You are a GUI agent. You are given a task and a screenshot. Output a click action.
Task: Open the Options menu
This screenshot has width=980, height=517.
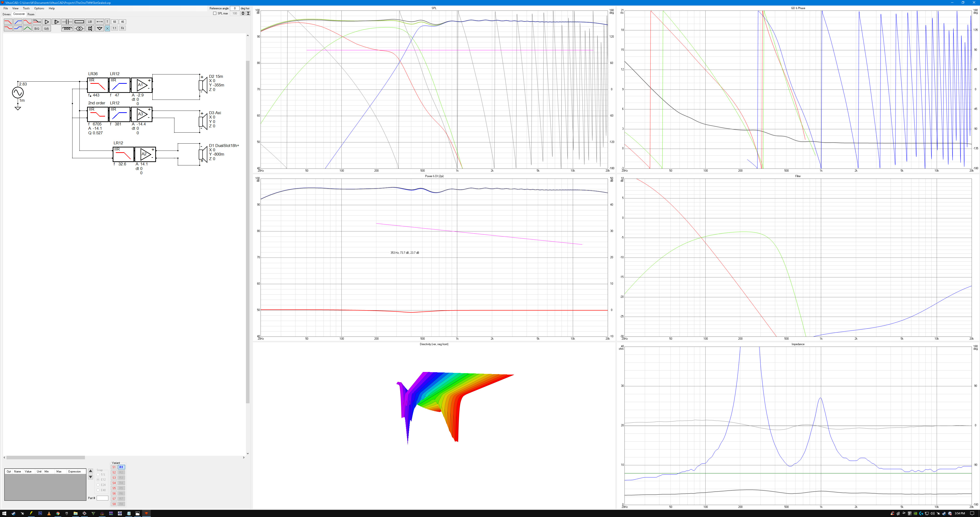[x=39, y=8]
